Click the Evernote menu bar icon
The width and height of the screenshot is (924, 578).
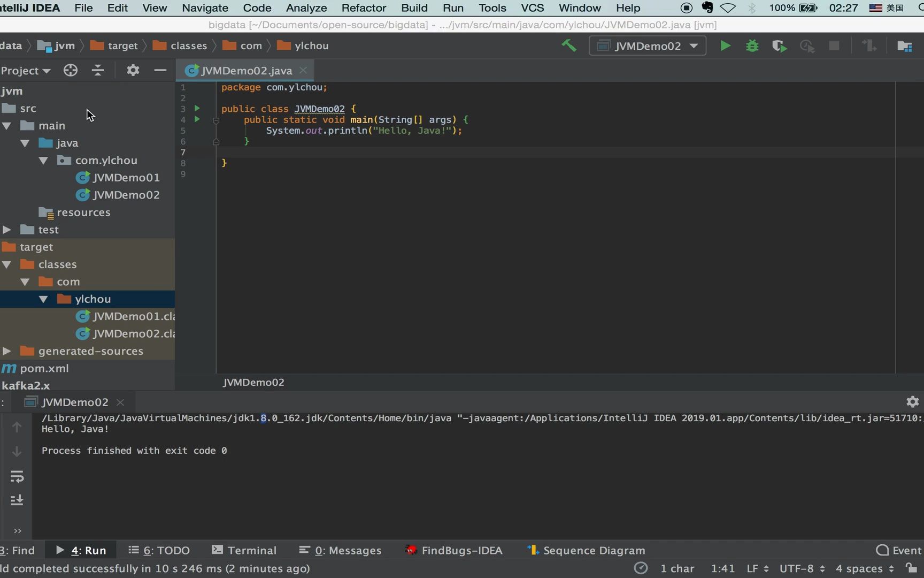coord(707,8)
